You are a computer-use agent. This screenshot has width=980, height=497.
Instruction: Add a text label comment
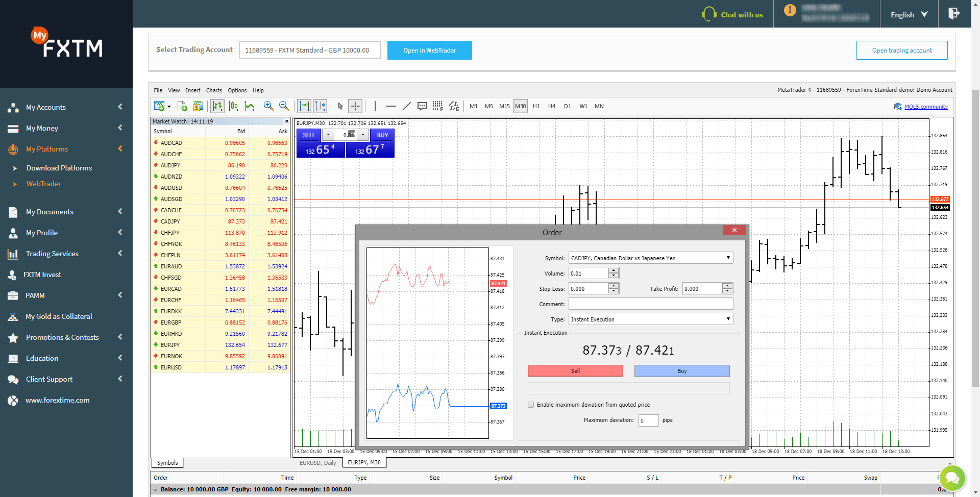tap(422, 106)
